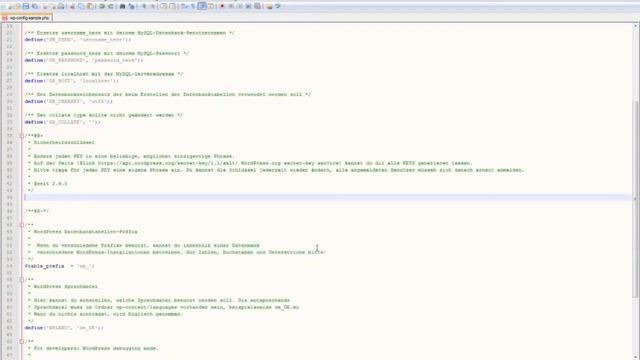The width and height of the screenshot is (640, 360).
Task: Collapse the For developers debugging comment fold
Action: click(22, 341)
